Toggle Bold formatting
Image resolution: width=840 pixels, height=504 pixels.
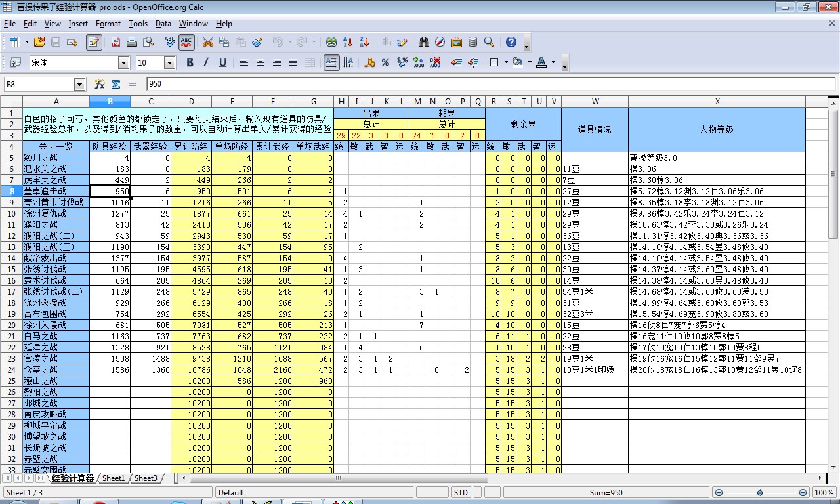click(190, 62)
